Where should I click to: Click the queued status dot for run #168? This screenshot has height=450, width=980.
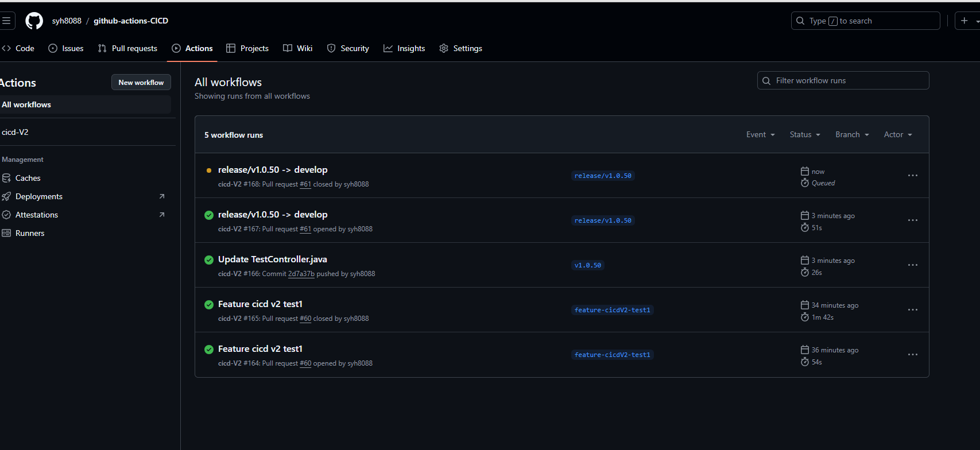[209, 170]
